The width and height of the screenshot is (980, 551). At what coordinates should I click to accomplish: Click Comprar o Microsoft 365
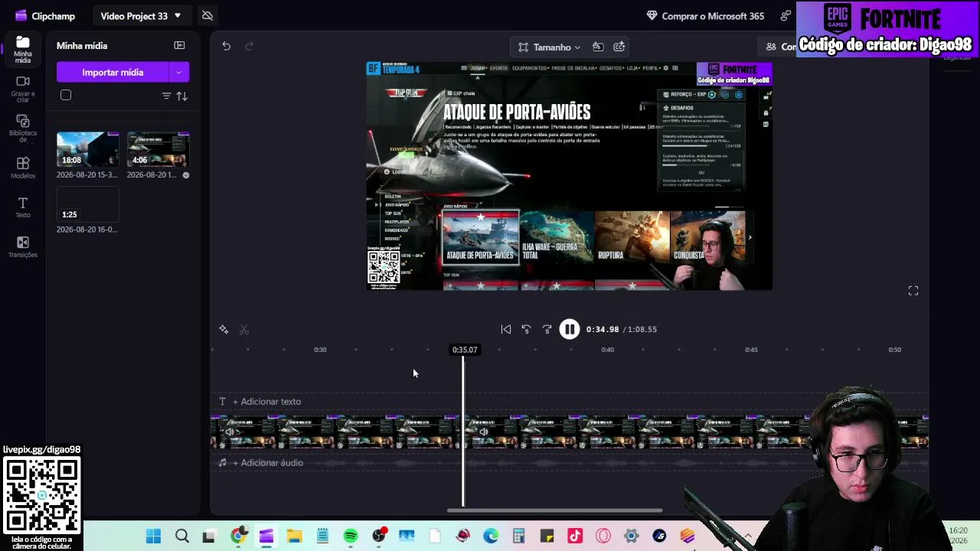point(705,15)
